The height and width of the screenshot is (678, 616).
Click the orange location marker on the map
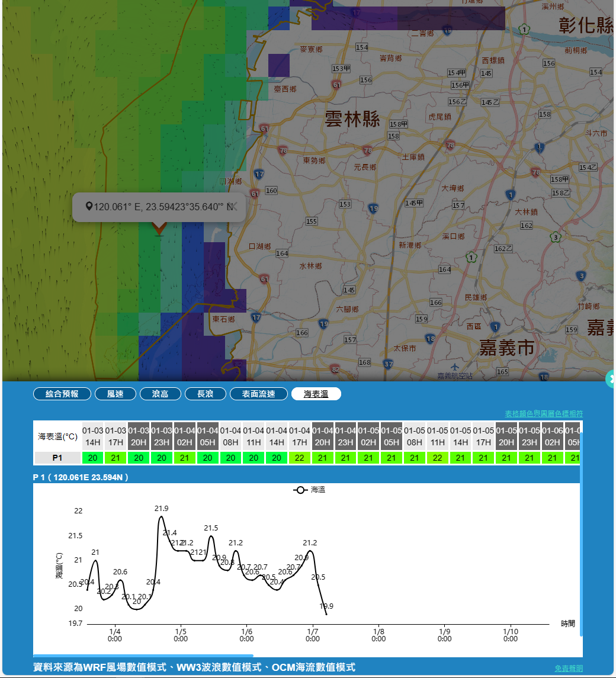[158, 229]
